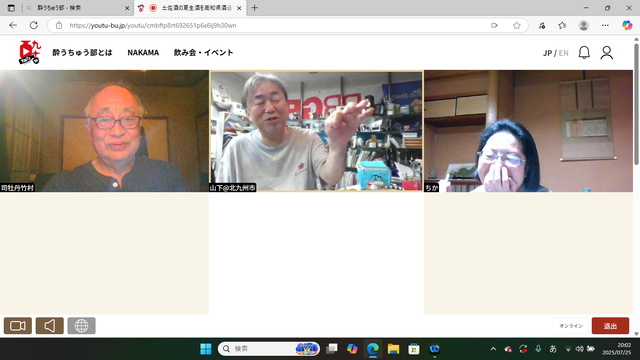Switch site language to EN
Image resolution: width=640 pixels, height=360 pixels.
[563, 53]
